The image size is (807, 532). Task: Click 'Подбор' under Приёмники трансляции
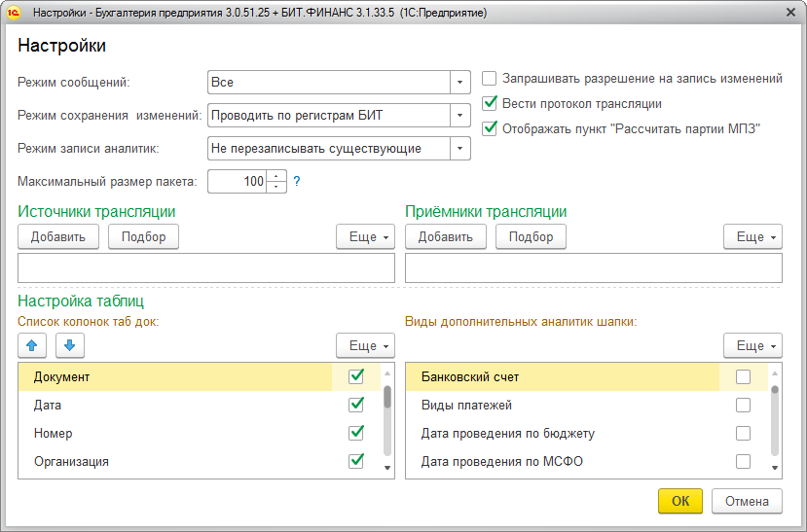pos(531,236)
